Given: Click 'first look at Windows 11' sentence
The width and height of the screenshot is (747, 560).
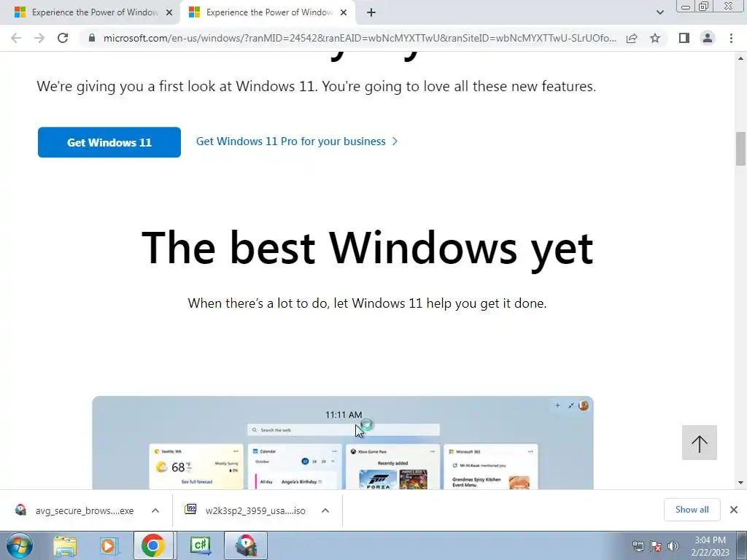Looking at the screenshot, I should (317, 87).
